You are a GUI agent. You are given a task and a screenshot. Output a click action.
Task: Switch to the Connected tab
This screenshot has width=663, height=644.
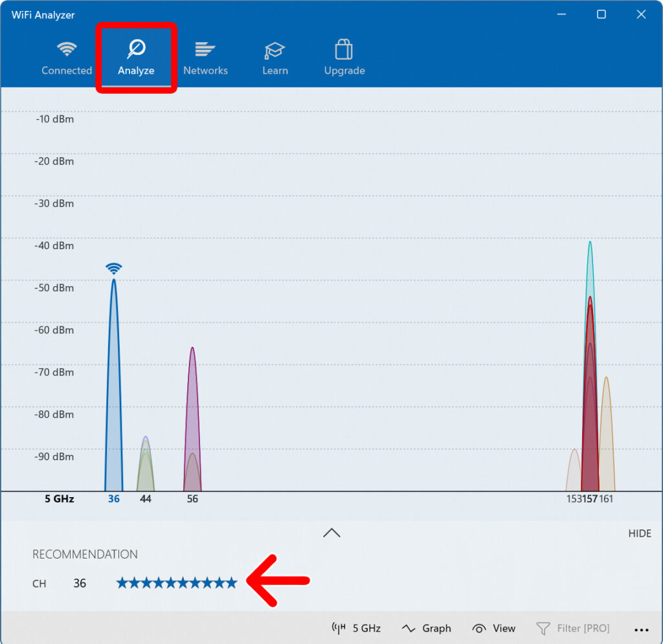67,57
